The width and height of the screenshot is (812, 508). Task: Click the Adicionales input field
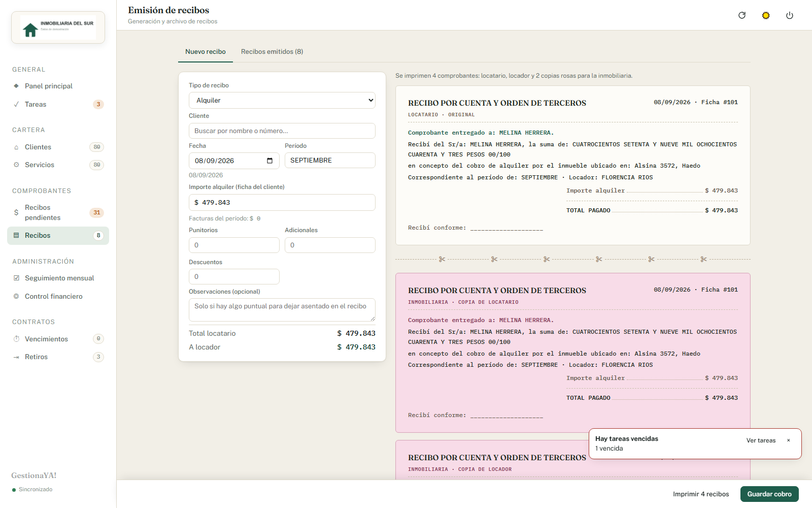pyautogui.click(x=330, y=245)
